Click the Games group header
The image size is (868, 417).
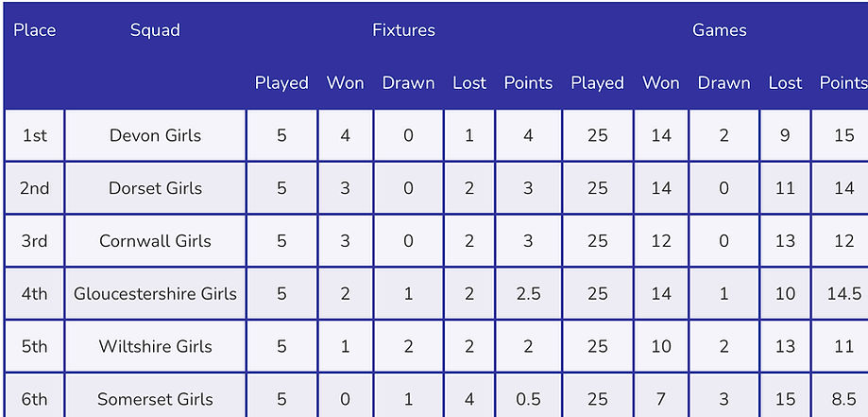point(719,30)
